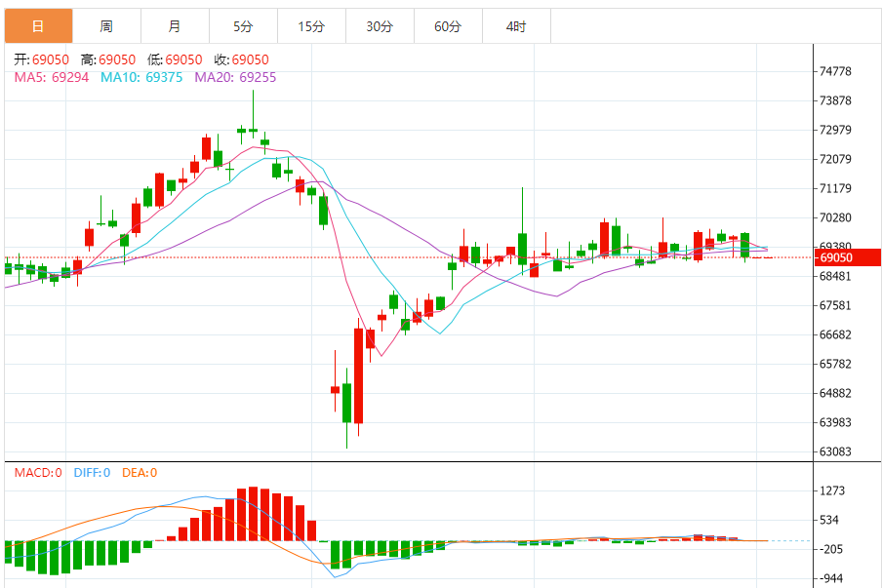Image resolution: width=882 pixels, height=588 pixels.
Task: Open the 5分 interval tab
Action: point(244,26)
